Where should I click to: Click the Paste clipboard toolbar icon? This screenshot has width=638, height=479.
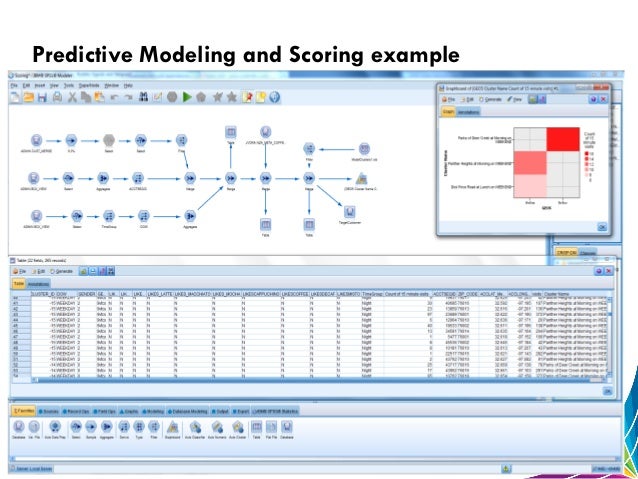click(99, 97)
